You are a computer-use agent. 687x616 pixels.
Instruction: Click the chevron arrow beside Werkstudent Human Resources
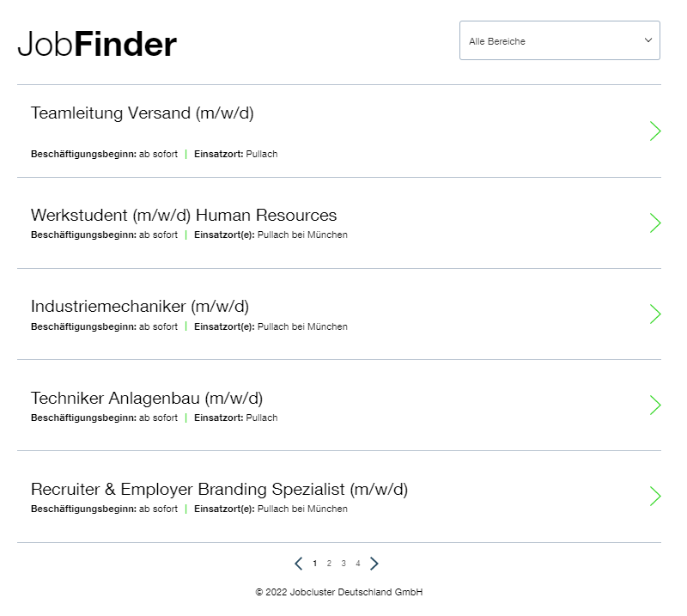[x=655, y=223]
